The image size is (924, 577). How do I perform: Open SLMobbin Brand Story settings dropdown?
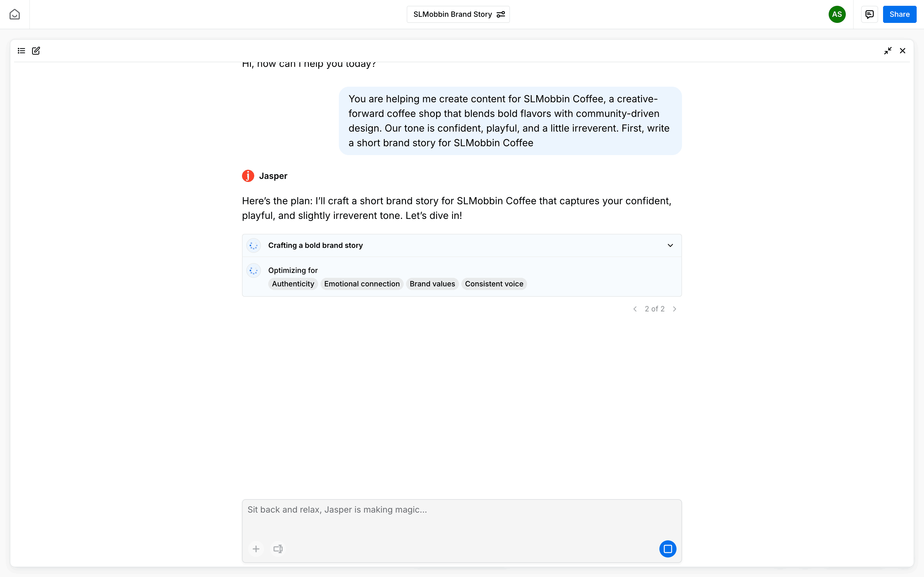458,15
